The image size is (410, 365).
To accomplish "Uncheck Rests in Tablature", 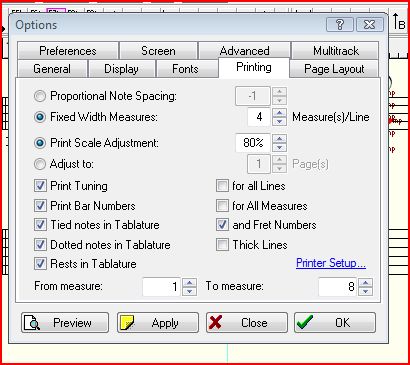I will click(40, 264).
